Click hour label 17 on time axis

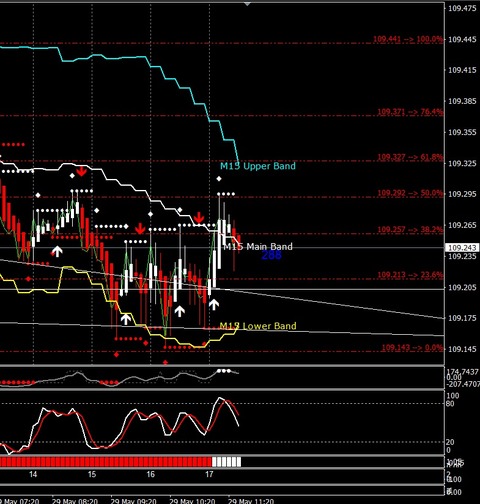[209, 474]
